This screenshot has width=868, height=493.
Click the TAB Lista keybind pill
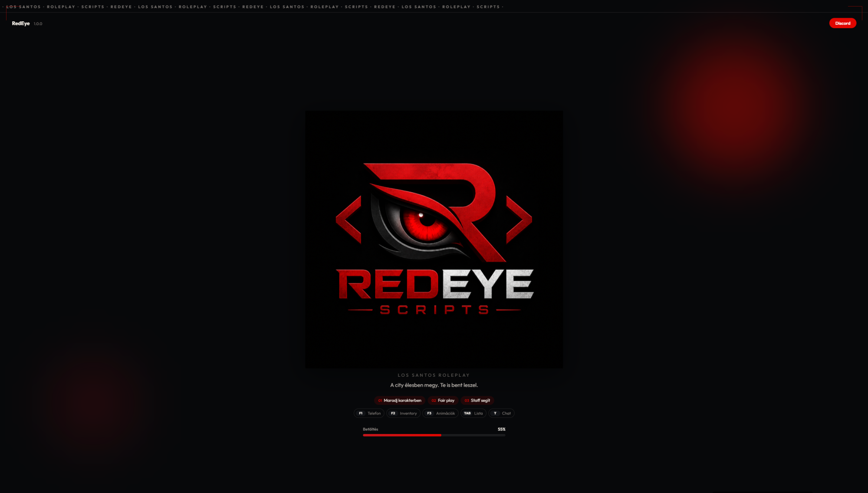coord(473,413)
